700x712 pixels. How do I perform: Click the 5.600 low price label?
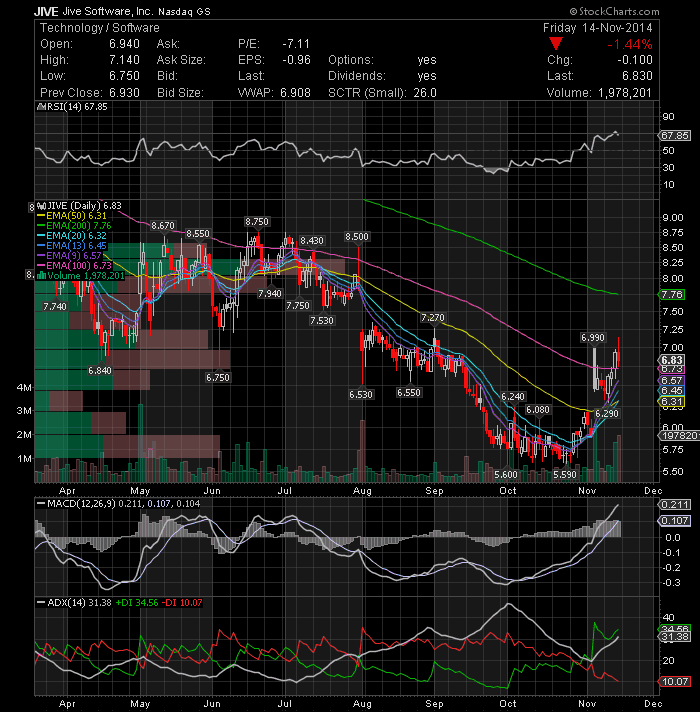[506, 475]
